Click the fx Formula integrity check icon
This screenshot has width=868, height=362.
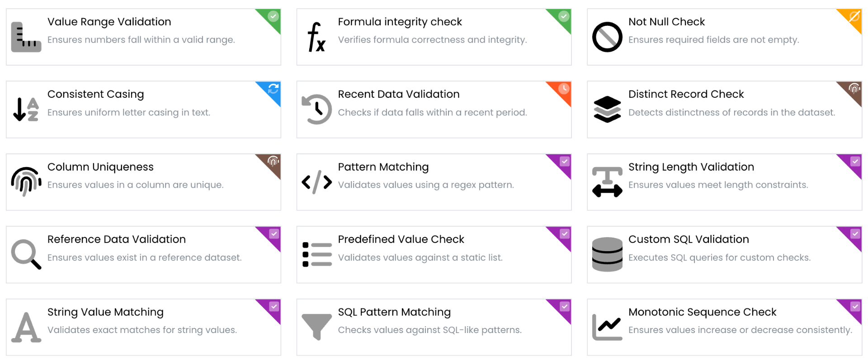pos(316,37)
